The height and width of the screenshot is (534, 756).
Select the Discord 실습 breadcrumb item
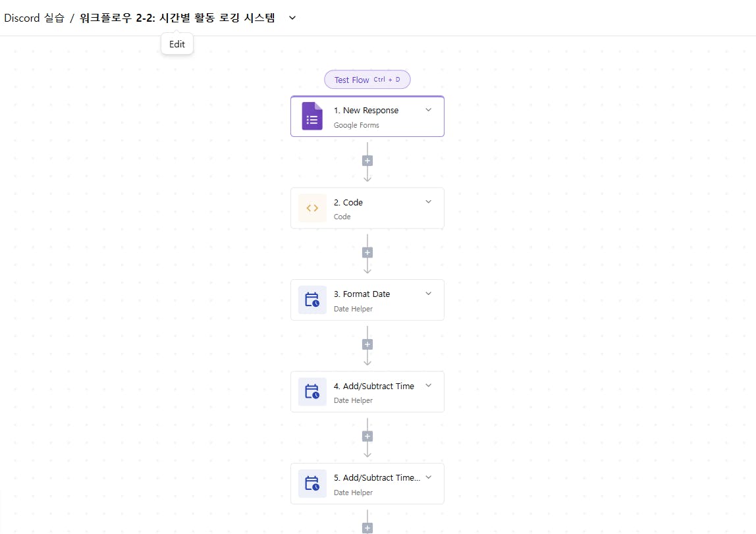click(x=34, y=18)
